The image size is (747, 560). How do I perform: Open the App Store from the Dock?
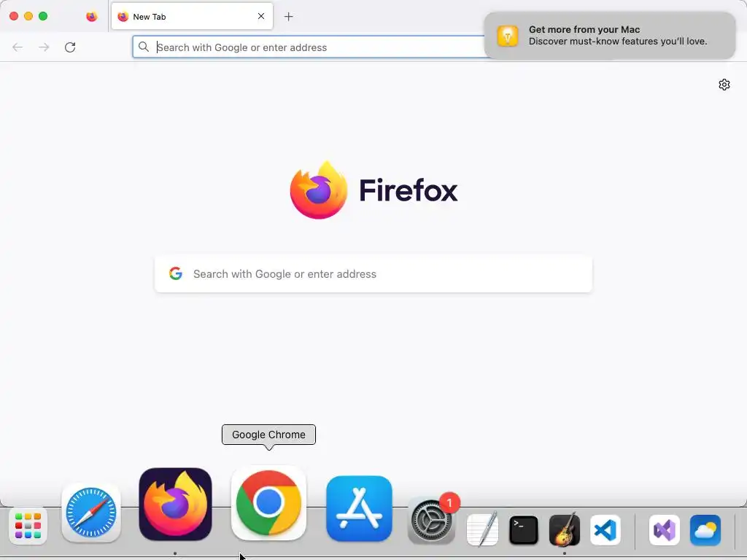359,508
